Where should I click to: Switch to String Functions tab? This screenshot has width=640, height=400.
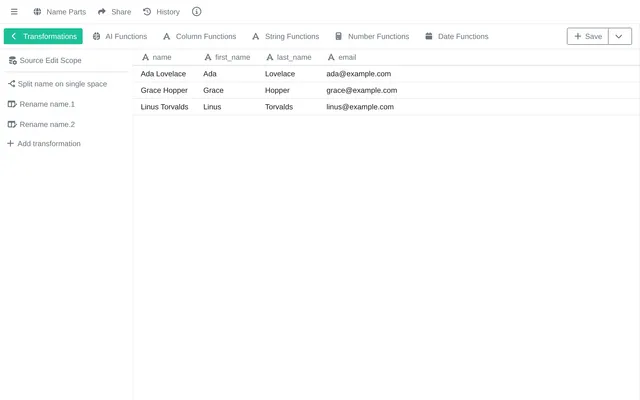click(x=286, y=36)
